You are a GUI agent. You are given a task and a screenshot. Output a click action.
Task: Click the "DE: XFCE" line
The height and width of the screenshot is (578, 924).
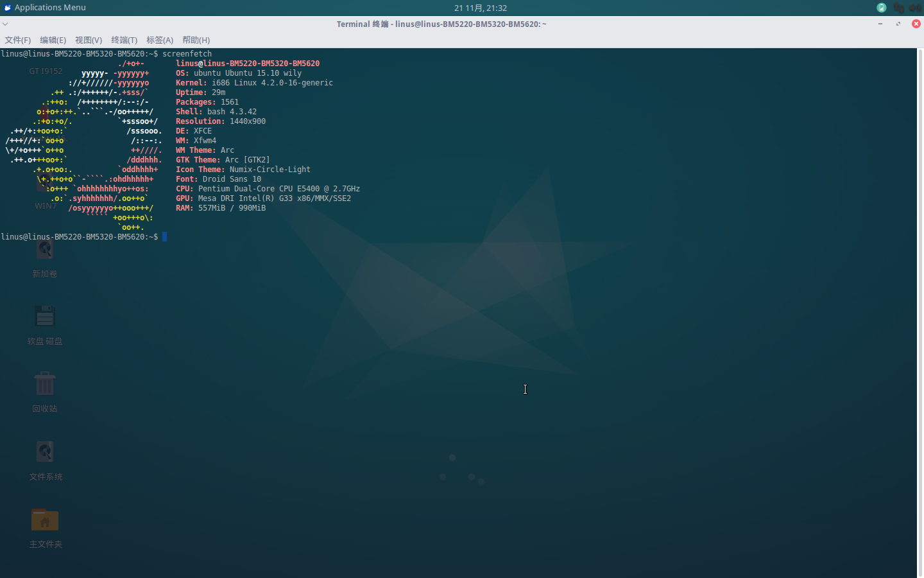(x=194, y=131)
